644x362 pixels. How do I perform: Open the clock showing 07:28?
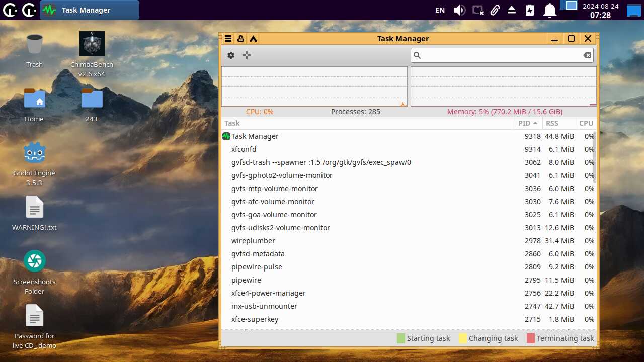click(x=600, y=10)
